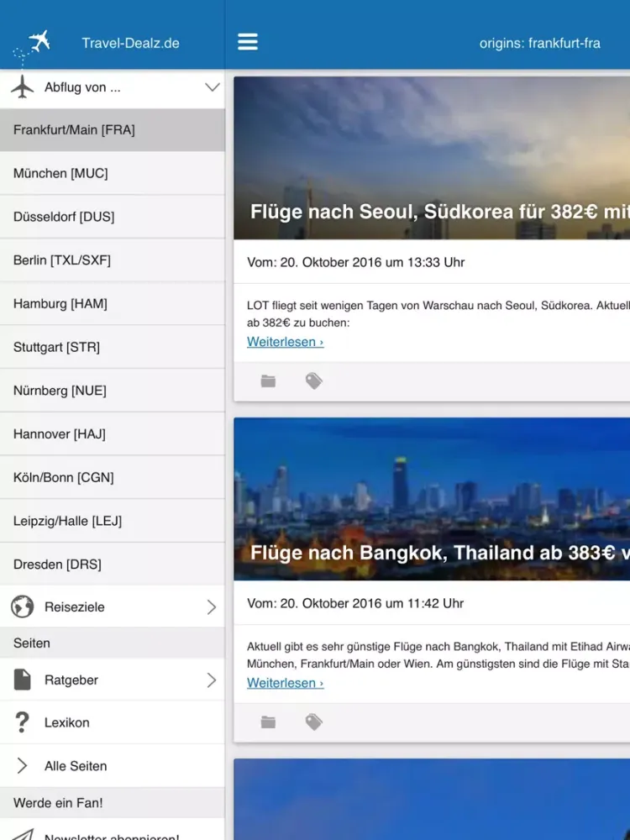This screenshot has height=840, width=630.
Task: Select Berlin [TXL/SXF] airport
Action: point(113,260)
